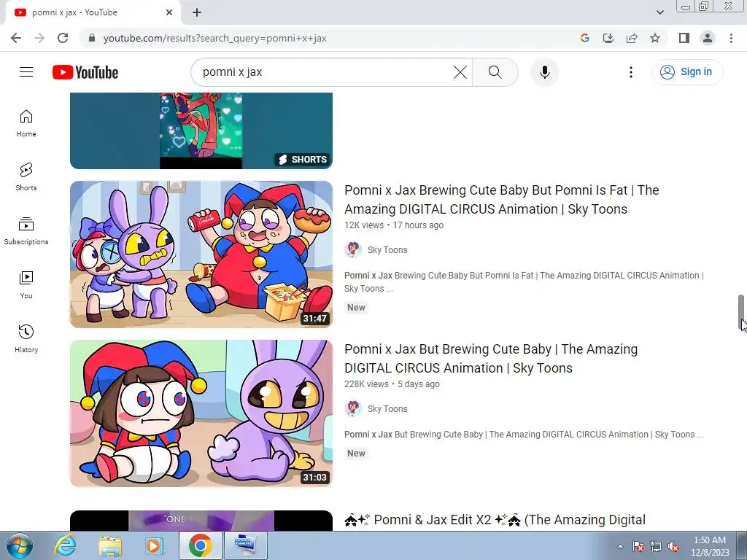View site info lock icon
The height and width of the screenshot is (560, 747).
[x=92, y=38]
